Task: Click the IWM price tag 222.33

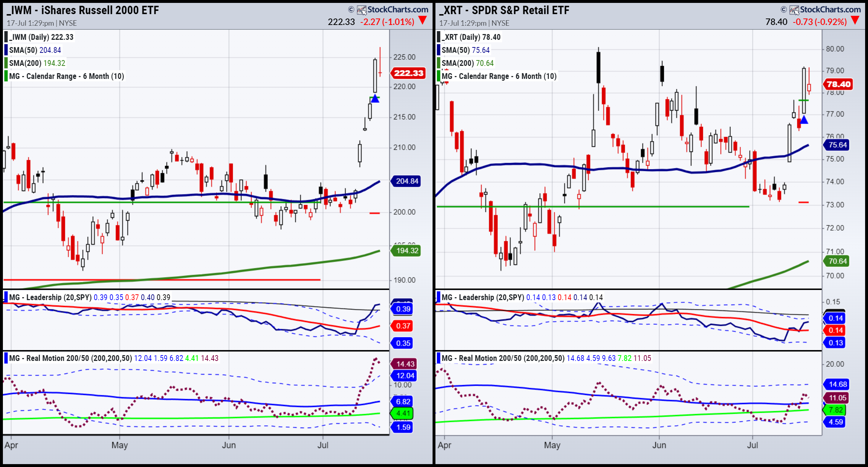Action: (408, 73)
